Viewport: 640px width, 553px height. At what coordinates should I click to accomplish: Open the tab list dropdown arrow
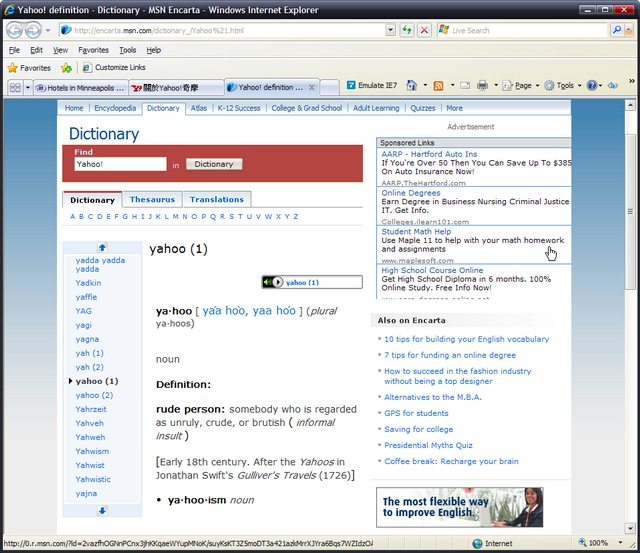click(28, 87)
